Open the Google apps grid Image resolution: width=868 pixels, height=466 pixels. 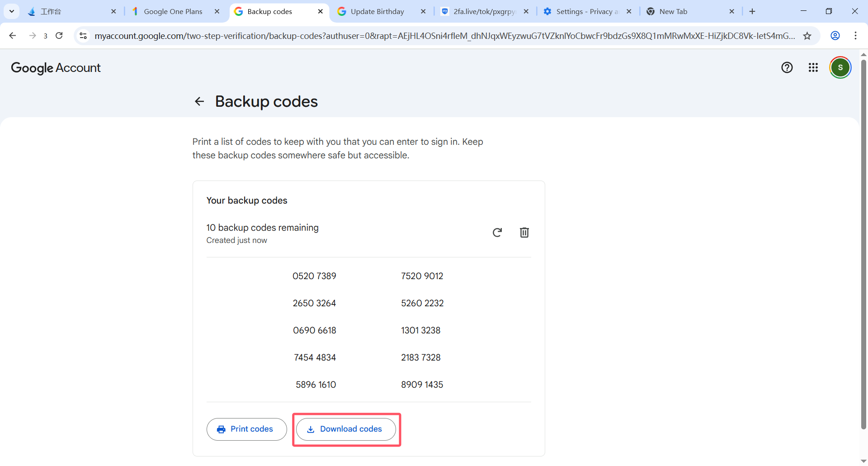coord(813,67)
